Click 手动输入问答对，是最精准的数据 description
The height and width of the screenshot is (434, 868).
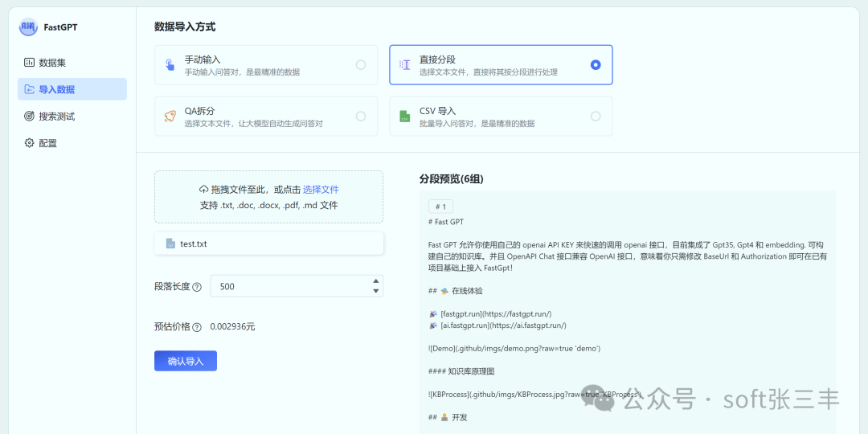coord(243,72)
